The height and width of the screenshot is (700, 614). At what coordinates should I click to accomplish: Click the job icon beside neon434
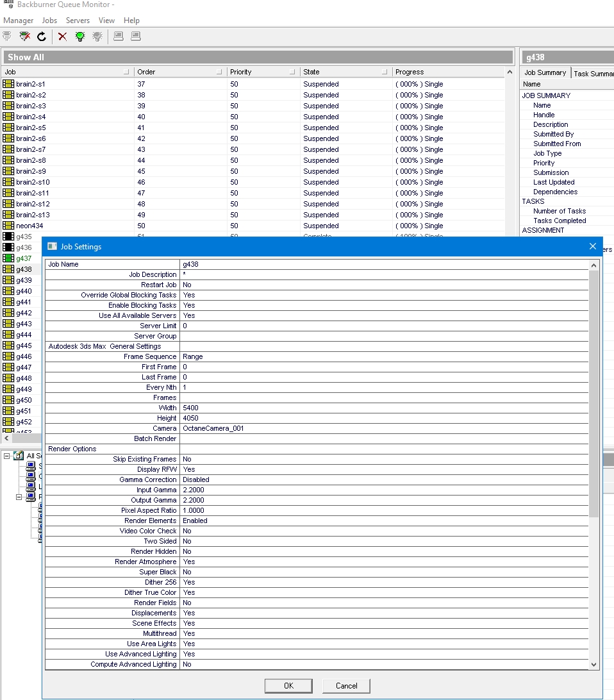coord(8,226)
